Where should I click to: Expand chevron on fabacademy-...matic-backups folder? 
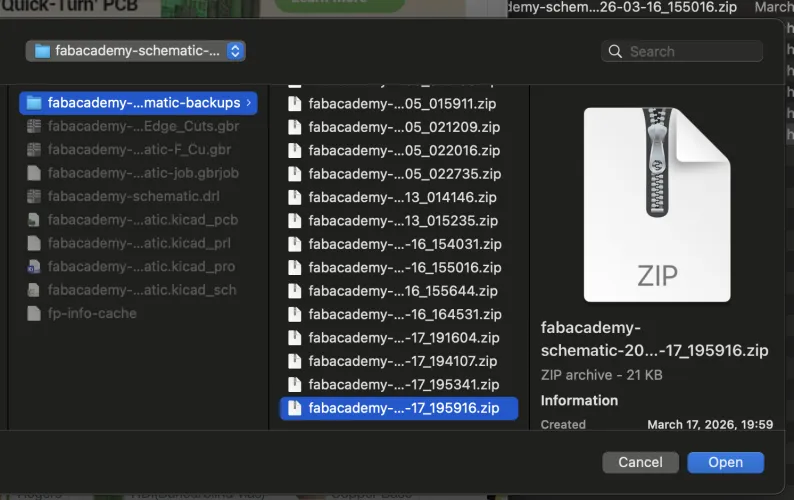click(249, 103)
